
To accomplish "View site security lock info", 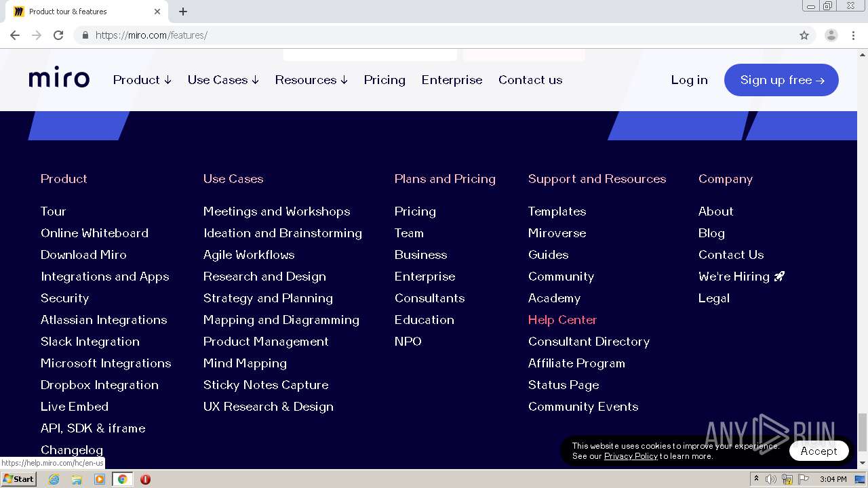I will (x=85, y=35).
